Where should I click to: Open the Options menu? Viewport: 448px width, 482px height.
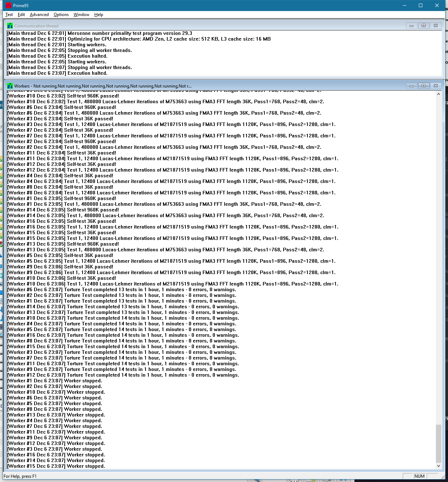(61, 15)
